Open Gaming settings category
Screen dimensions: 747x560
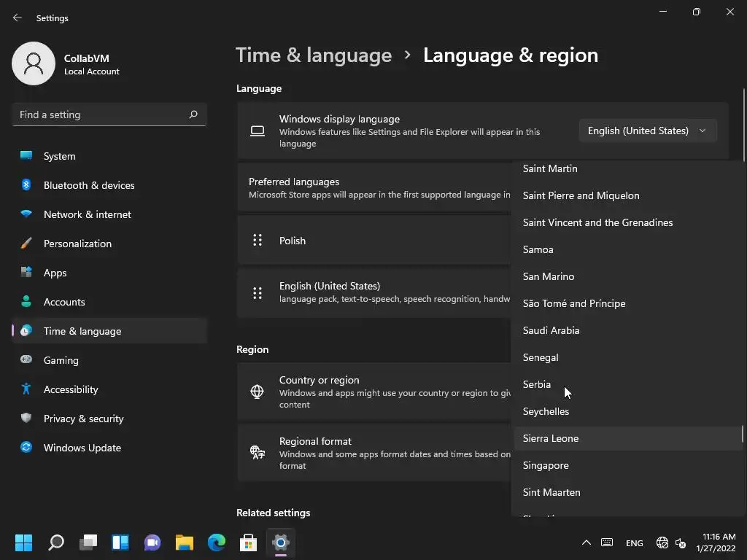[x=109, y=360]
